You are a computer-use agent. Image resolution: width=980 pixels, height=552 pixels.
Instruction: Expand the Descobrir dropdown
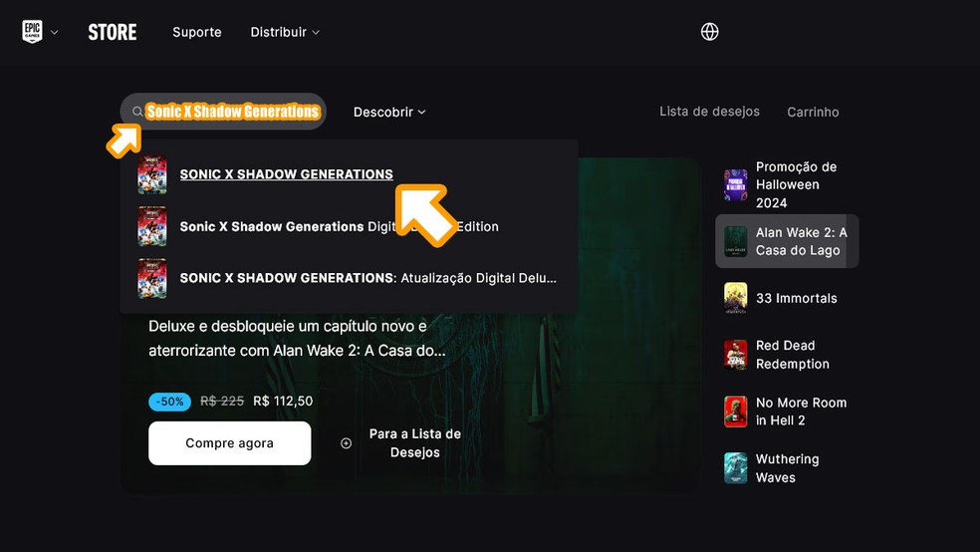(x=389, y=112)
